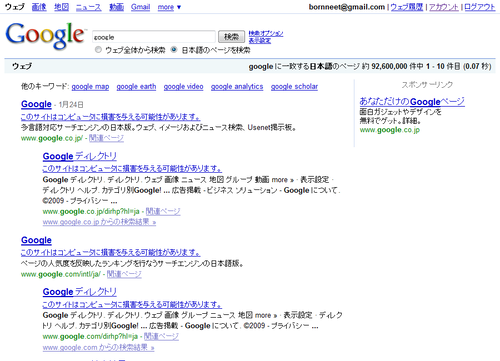Open the ウェブ履歴 web history link
The height and width of the screenshot is (361, 500).
point(407,7)
